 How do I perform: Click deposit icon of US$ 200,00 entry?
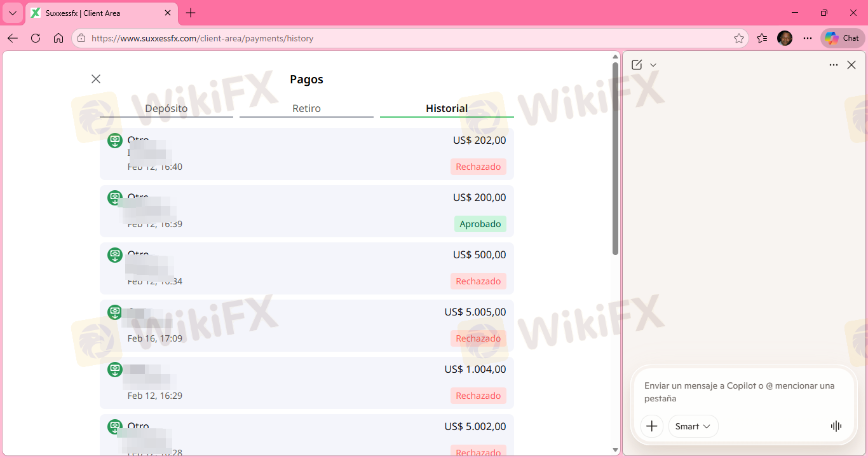115,198
